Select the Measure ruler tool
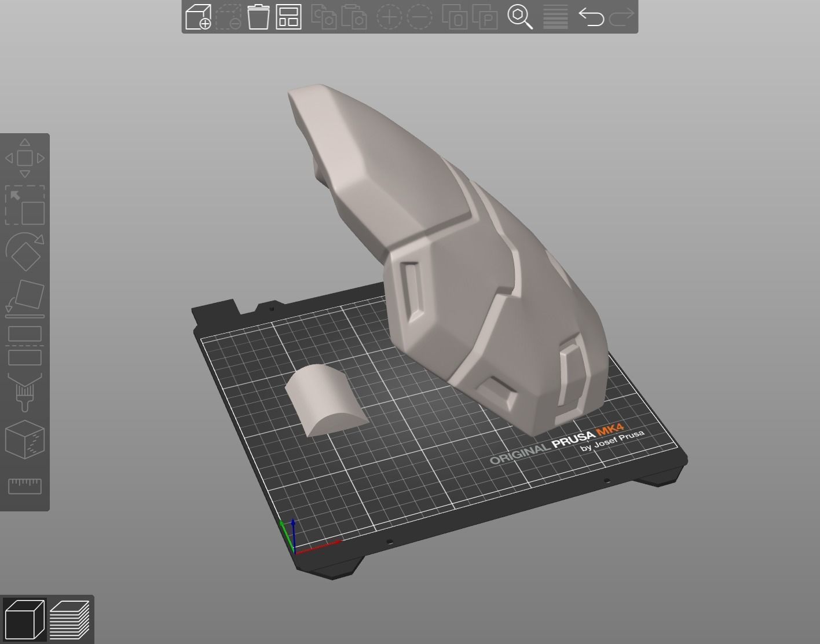The width and height of the screenshot is (820, 644). click(x=25, y=486)
